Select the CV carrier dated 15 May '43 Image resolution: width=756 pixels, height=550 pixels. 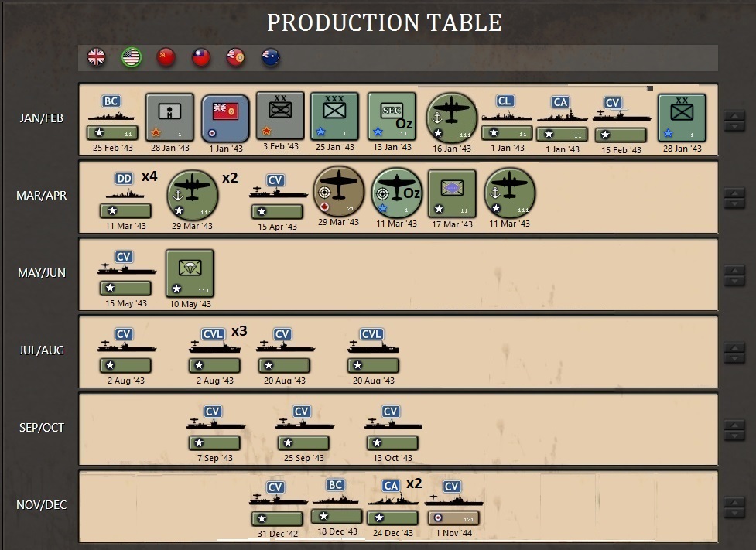(126, 273)
